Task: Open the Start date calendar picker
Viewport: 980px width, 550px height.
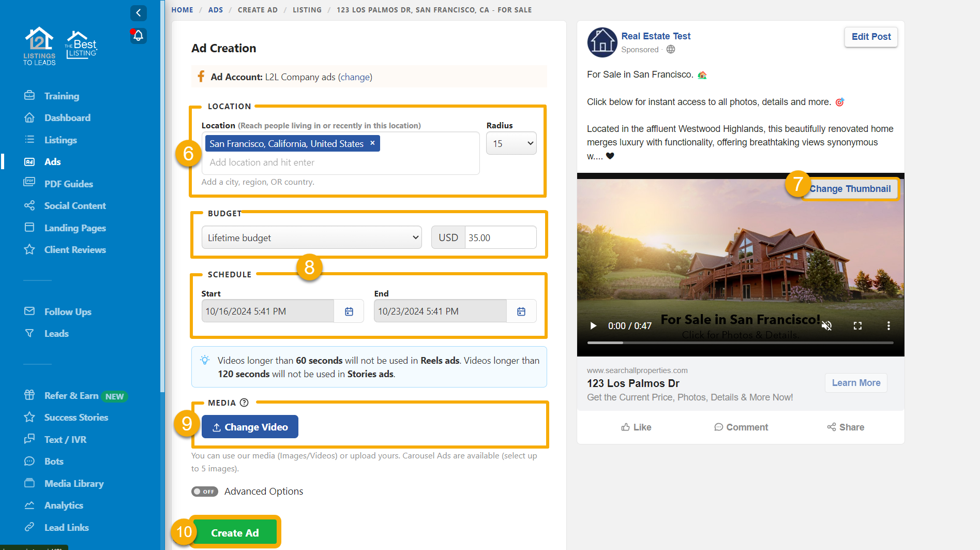Action: (x=349, y=311)
